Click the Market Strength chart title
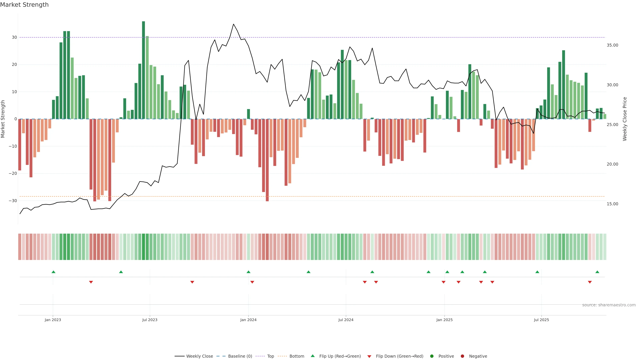This screenshot has width=644, height=362. tap(24, 5)
